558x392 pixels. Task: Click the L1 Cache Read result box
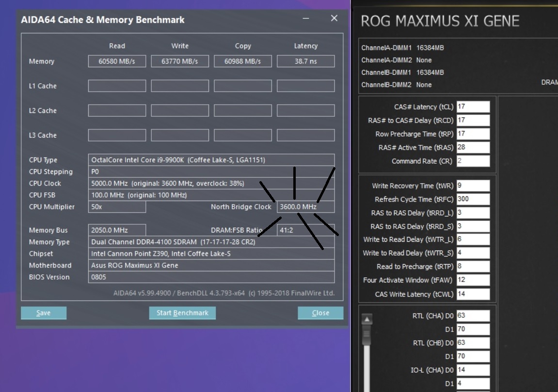pos(117,86)
